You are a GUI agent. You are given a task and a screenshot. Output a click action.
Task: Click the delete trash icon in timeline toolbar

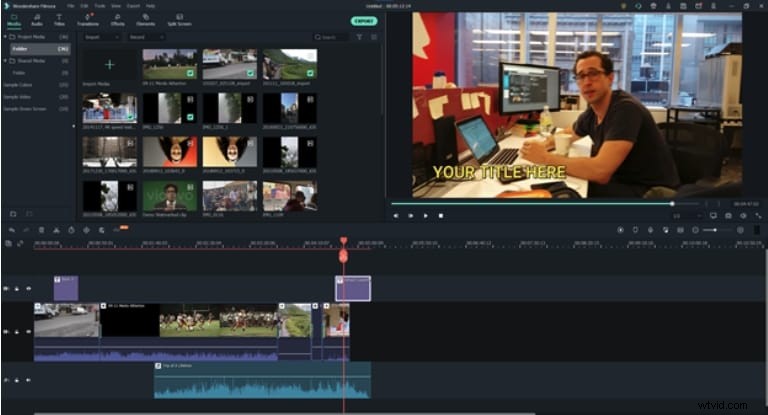point(42,230)
